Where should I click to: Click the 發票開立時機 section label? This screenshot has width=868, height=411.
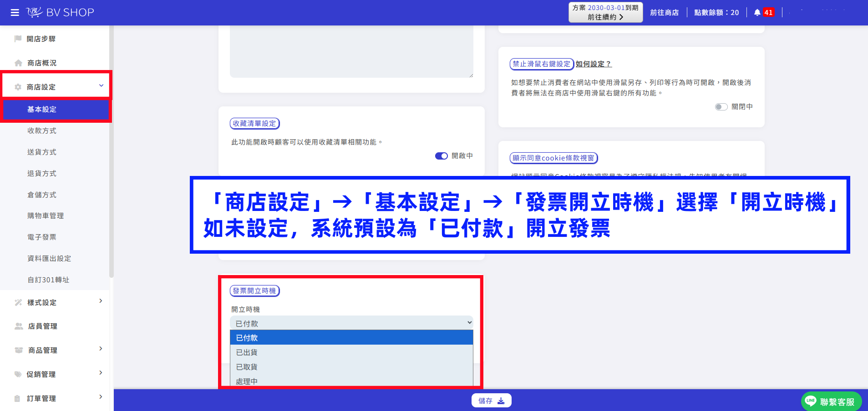(254, 291)
